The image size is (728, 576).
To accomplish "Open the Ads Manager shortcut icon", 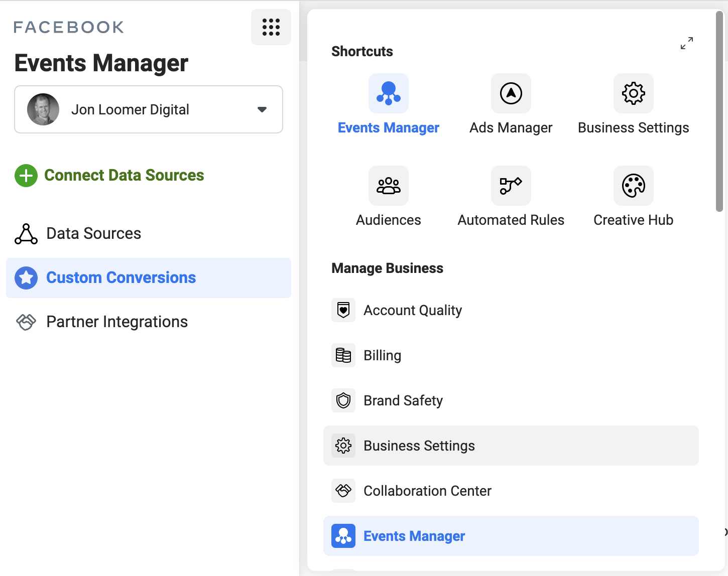I will pyautogui.click(x=511, y=93).
